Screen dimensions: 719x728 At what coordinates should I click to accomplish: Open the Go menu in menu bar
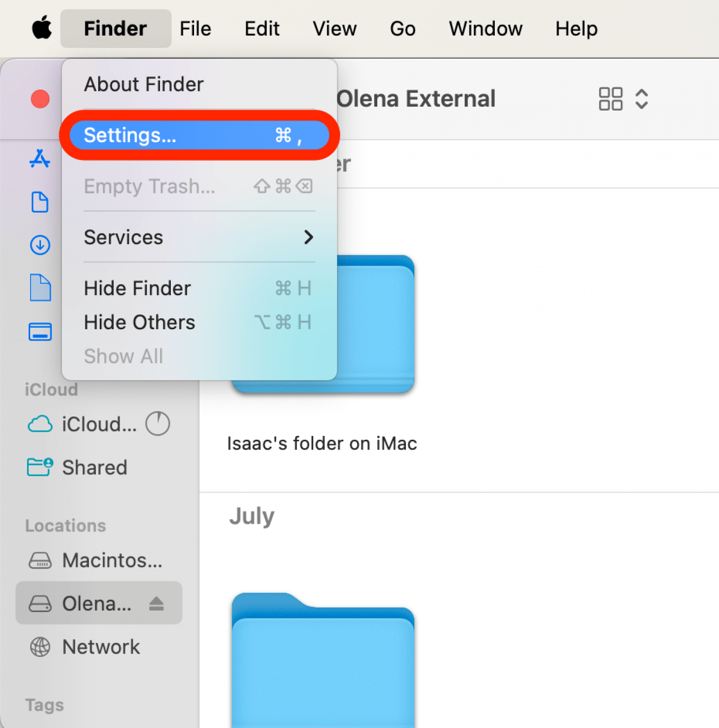[402, 29]
